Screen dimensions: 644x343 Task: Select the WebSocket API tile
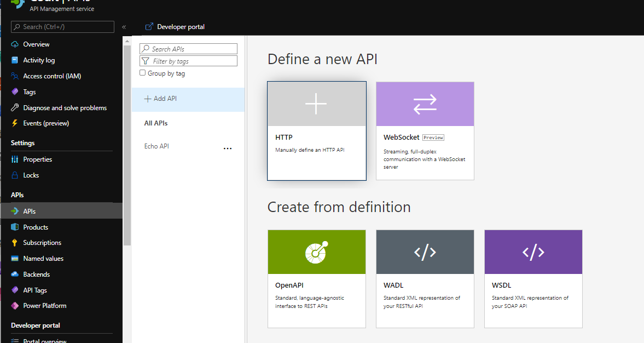tap(425, 130)
